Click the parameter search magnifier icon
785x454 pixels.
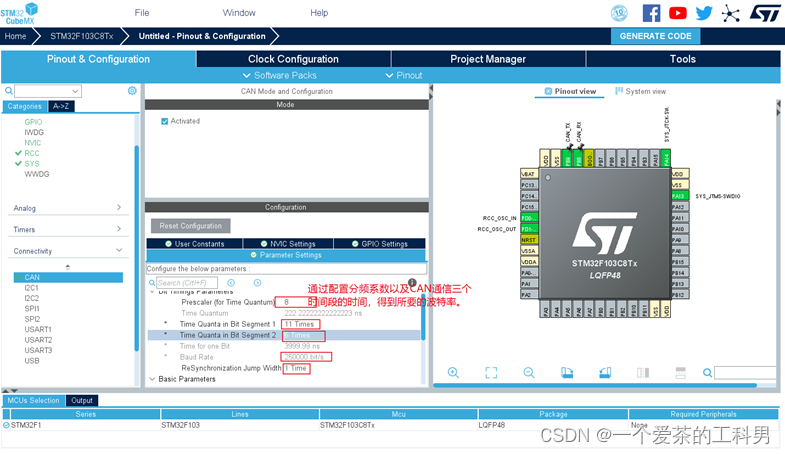152,283
